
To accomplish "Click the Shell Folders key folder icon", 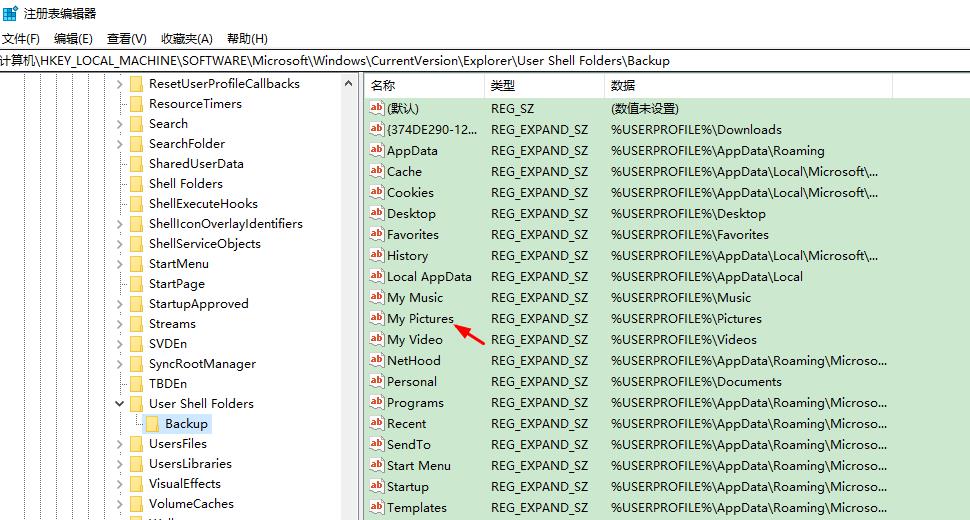I will point(136,184).
